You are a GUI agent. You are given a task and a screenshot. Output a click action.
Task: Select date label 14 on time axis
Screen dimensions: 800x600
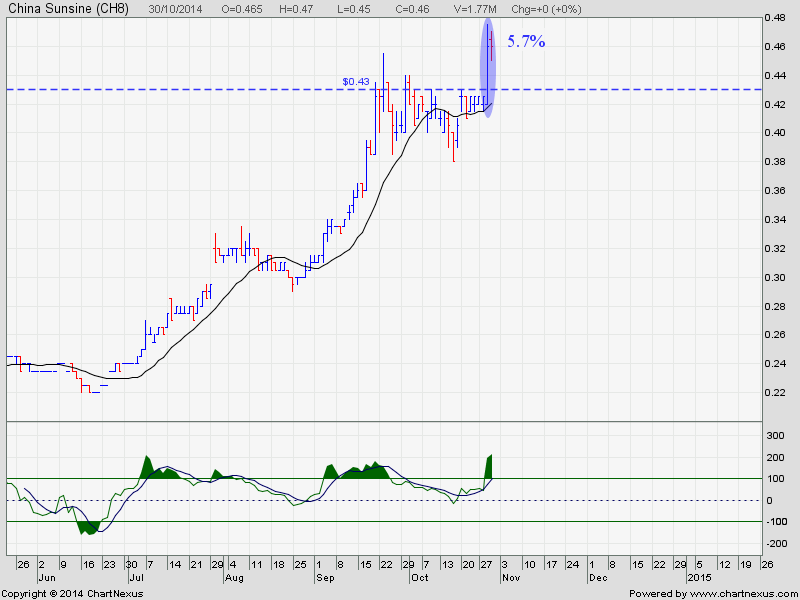coord(175,565)
